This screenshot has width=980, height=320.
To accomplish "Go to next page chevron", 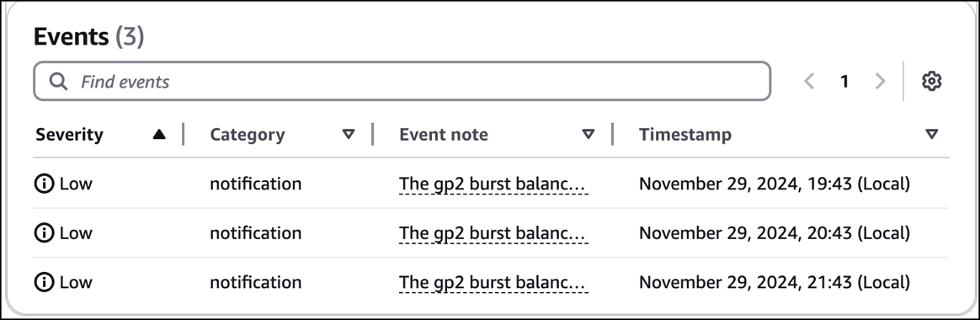I will click(x=880, y=81).
